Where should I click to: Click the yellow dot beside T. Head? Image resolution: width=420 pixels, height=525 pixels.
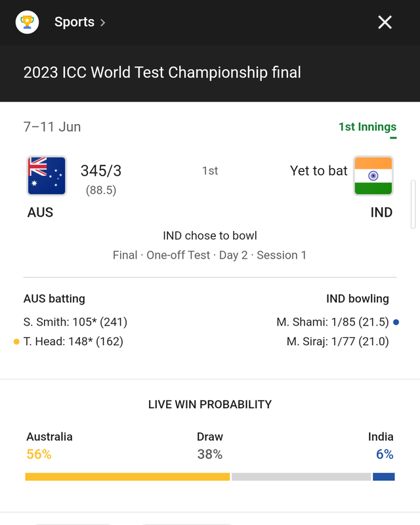(x=16, y=341)
